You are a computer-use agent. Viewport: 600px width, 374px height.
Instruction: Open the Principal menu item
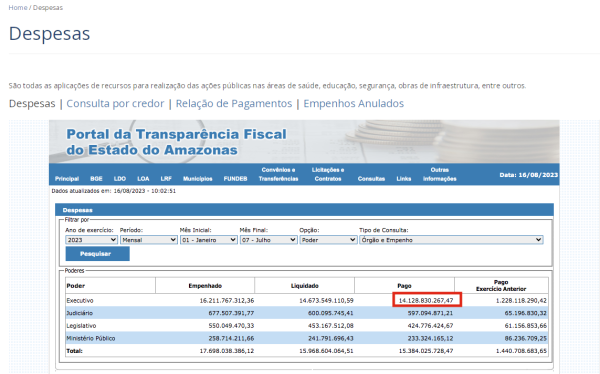67,179
